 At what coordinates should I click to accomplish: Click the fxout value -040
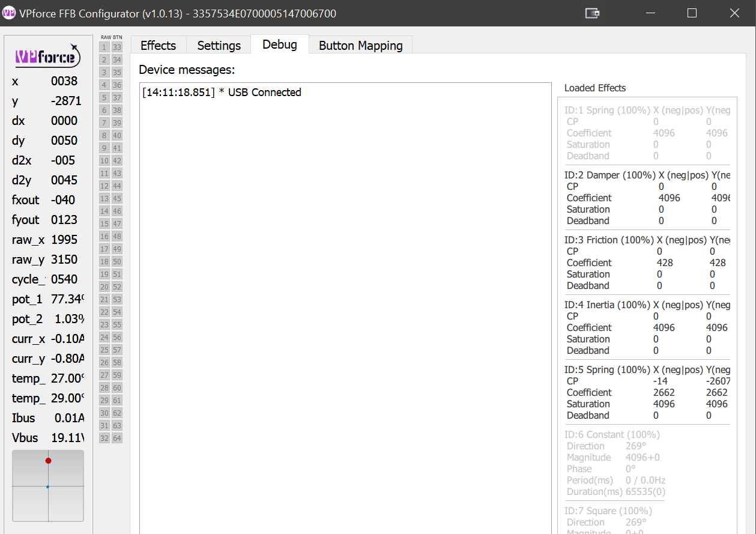[x=63, y=200]
